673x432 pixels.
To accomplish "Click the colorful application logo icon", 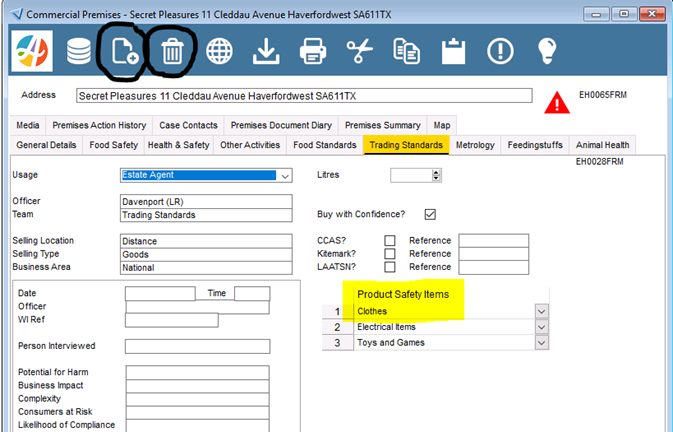I will [x=32, y=51].
